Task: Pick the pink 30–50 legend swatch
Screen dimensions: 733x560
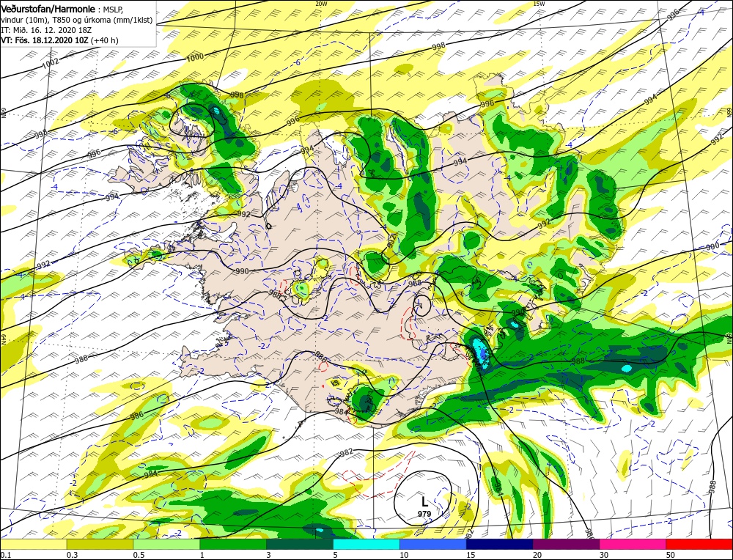Action: [x=633, y=544]
